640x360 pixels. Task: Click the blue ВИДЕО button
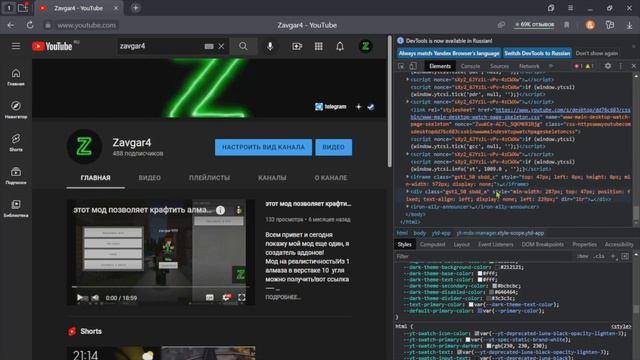pyautogui.click(x=333, y=147)
